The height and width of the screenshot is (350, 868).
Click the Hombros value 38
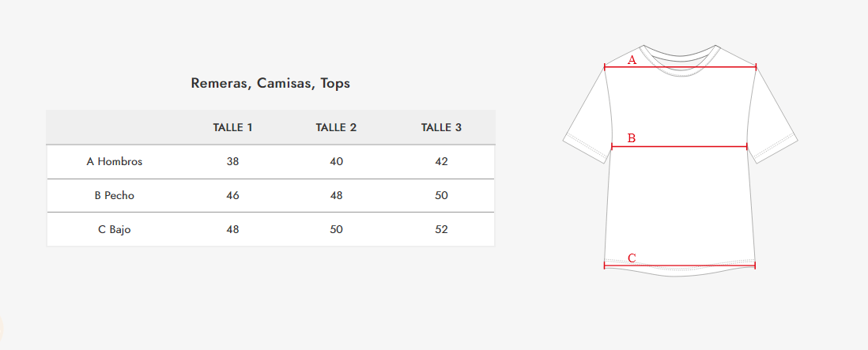[232, 162]
